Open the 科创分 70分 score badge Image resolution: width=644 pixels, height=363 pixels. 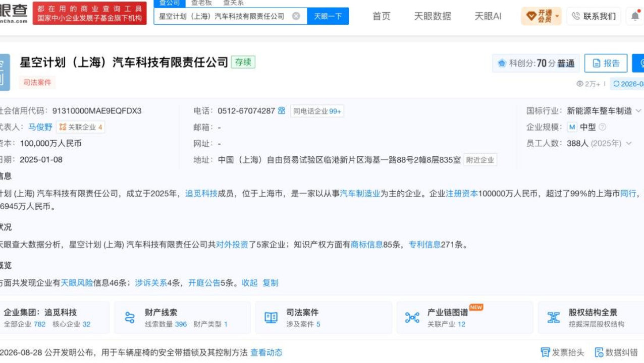pyautogui.click(x=536, y=63)
